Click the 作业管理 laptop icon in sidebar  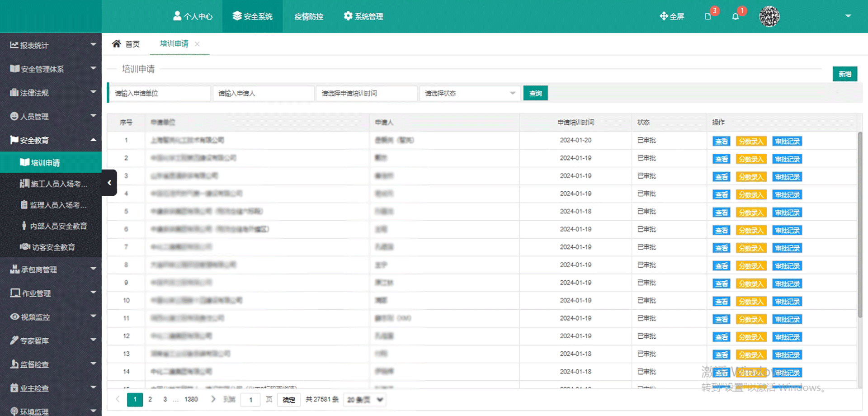15,293
